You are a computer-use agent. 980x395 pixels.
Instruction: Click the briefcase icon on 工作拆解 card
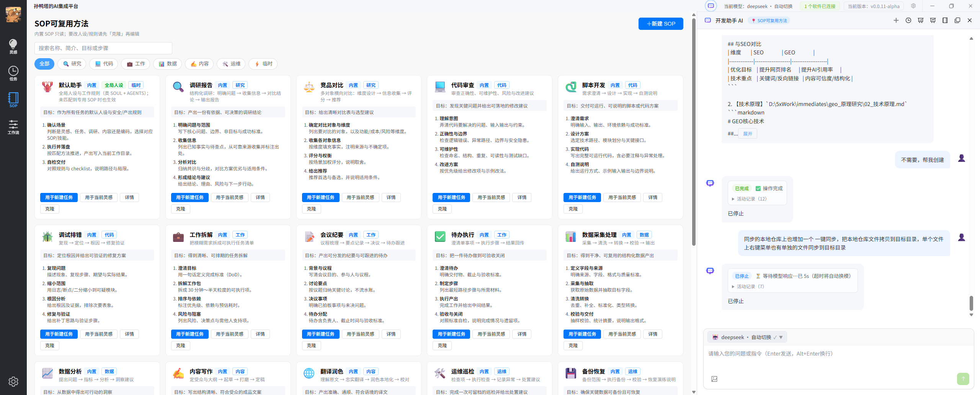(178, 237)
